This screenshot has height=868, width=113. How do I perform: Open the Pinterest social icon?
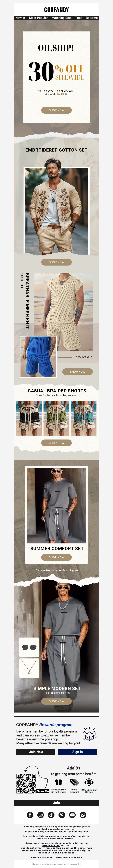click(62, 815)
